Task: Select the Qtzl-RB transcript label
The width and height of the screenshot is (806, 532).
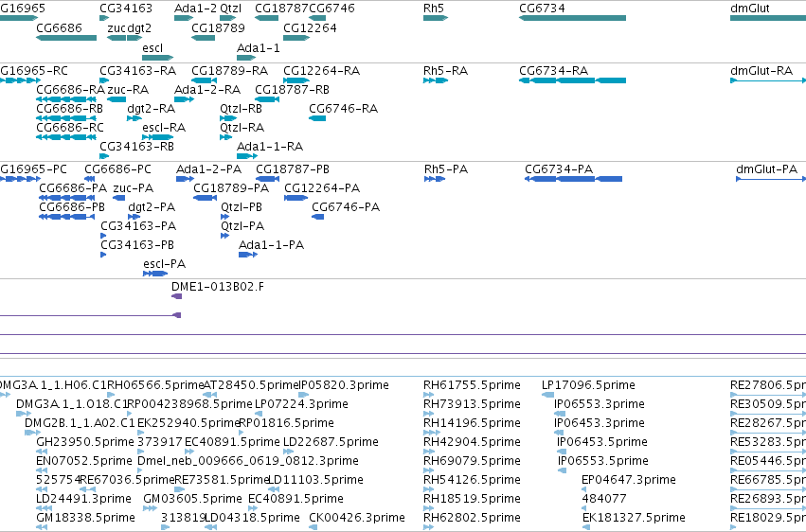Action: pos(242,109)
